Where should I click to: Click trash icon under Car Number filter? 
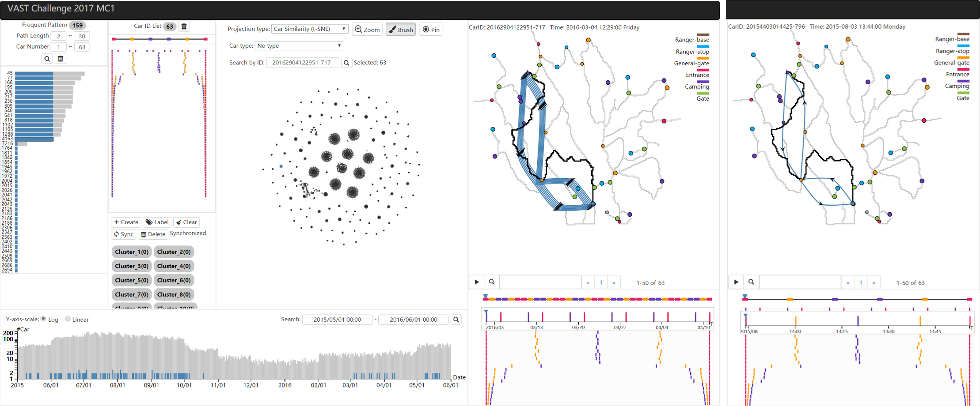point(61,59)
